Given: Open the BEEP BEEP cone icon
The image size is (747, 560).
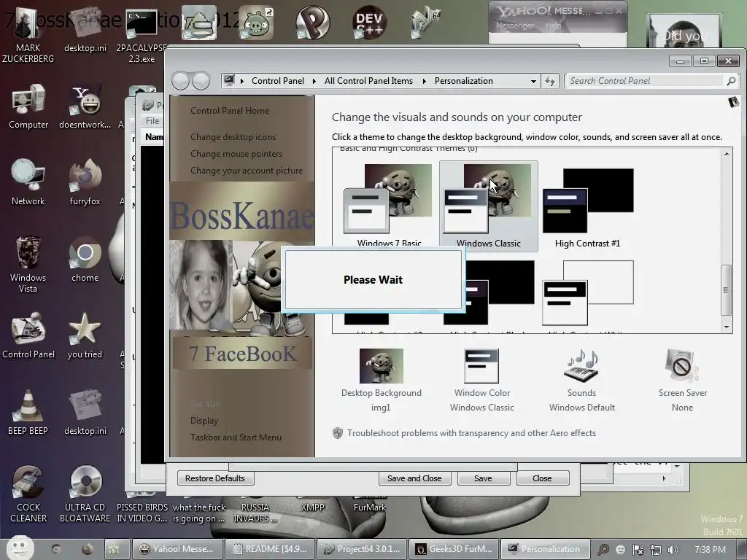Looking at the screenshot, I should click(28, 412).
